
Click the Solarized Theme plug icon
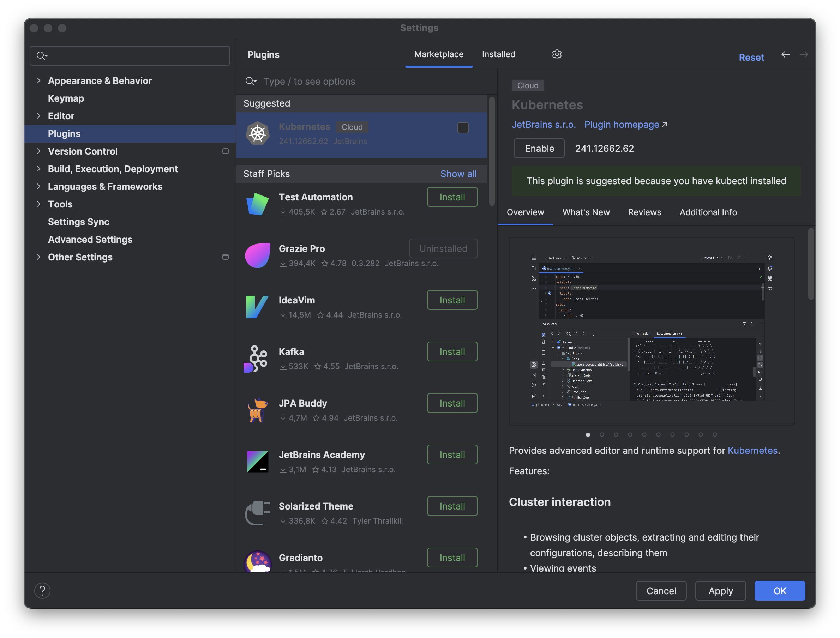pyautogui.click(x=257, y=513)
